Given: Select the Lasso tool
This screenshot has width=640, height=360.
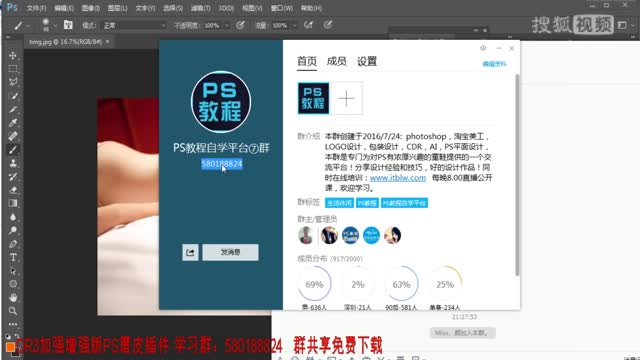Looking at the screenshot, I should (x=13, y=82).
